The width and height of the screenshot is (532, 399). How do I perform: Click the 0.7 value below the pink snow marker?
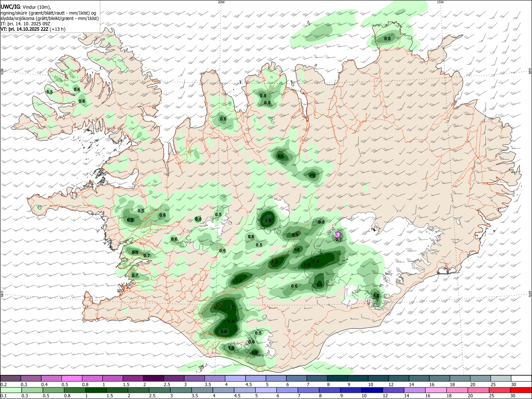coord(339,239)
